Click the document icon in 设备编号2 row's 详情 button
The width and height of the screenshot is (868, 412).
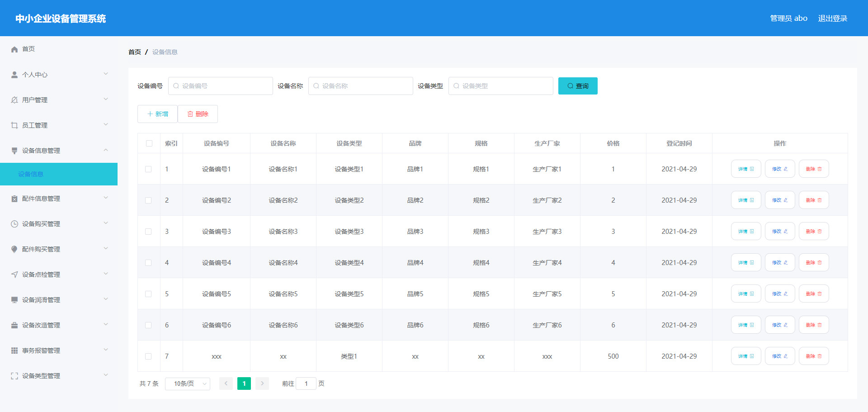tap(752, 200)
